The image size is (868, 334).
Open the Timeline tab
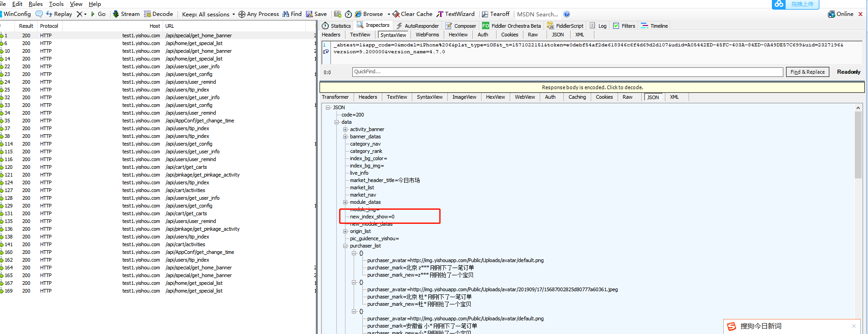tap(654, 26)
